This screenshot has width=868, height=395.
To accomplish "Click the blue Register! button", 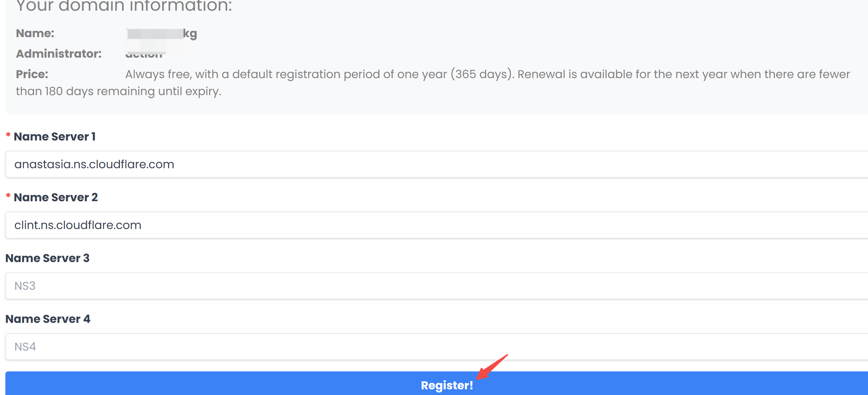I will (437, 384).
